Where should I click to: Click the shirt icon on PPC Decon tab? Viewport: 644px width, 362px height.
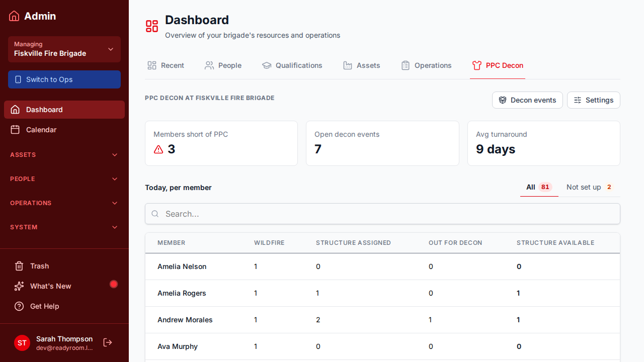pyautogui.click(x=477, y=65)
